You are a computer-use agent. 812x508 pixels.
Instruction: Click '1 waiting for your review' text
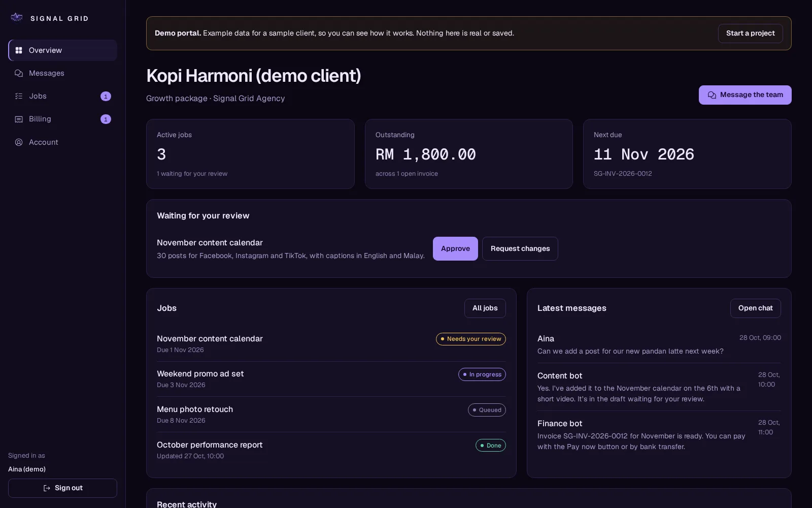click(x=192, y=174)
